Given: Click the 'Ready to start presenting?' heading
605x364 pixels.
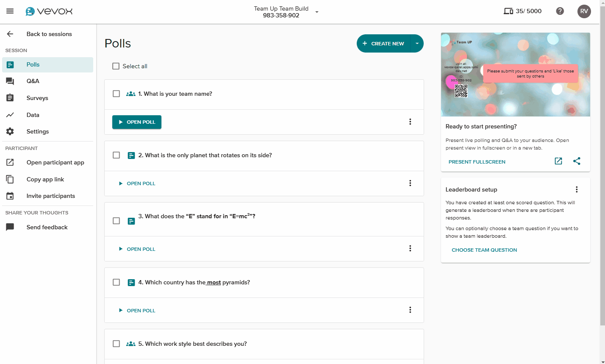Looking at the screenshot, I should click(481, 126).
